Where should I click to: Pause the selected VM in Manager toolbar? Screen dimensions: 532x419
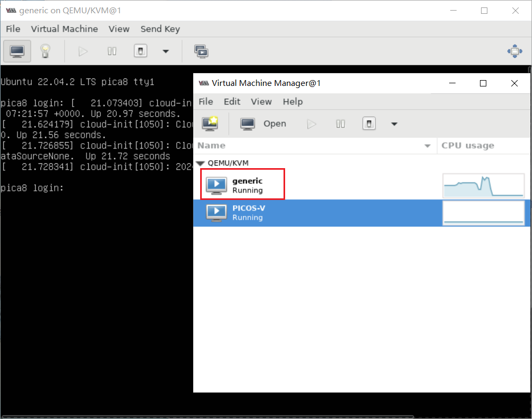[340, 124]
